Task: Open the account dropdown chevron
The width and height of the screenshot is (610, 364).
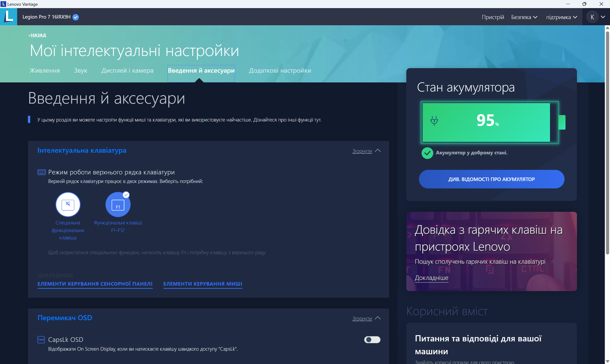Action: 603,17
